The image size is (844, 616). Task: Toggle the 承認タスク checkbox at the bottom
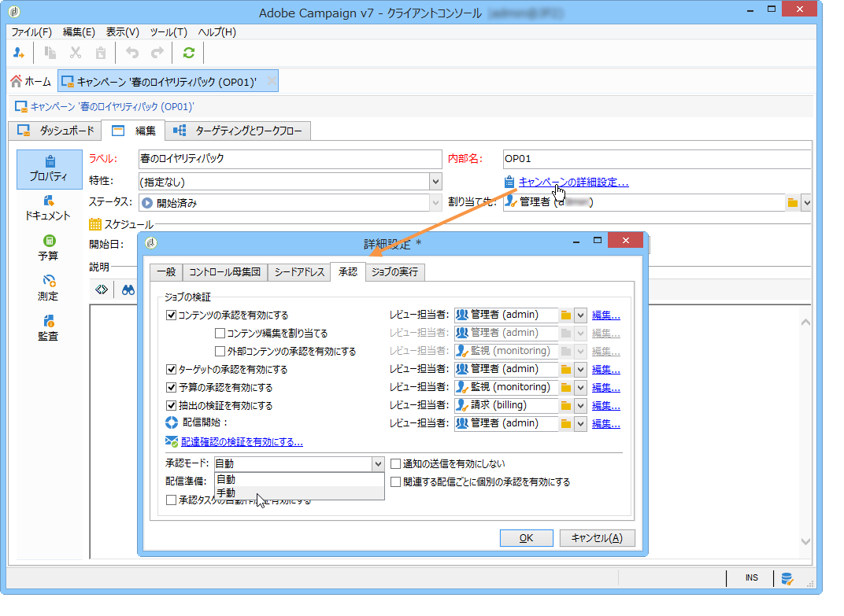tap(171, 500)
